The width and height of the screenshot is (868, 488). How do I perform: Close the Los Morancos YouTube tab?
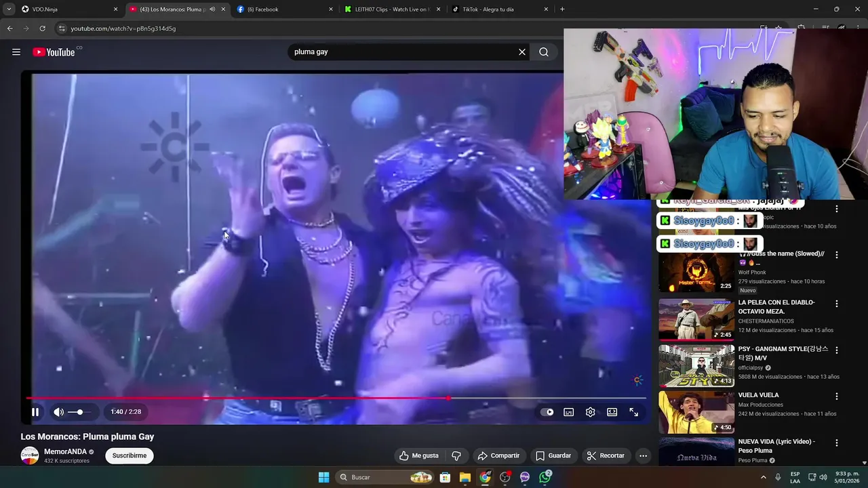[x=223, y=9]
